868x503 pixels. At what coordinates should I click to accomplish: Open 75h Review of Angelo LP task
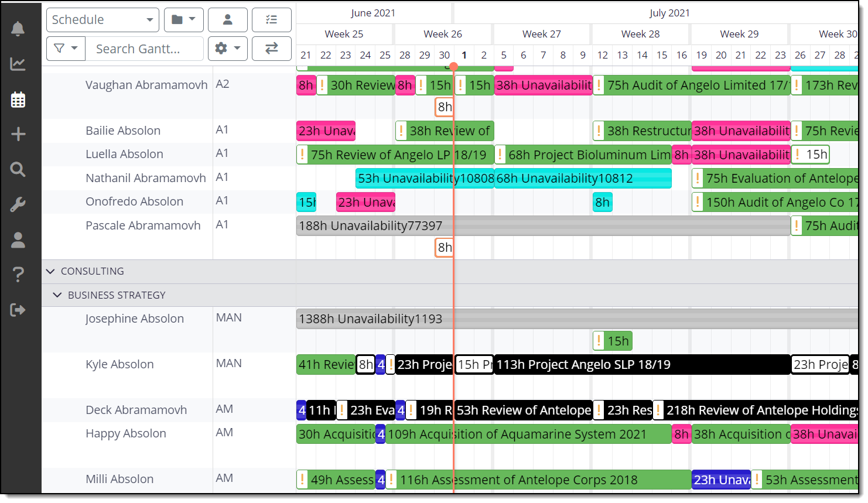[395, 155]
